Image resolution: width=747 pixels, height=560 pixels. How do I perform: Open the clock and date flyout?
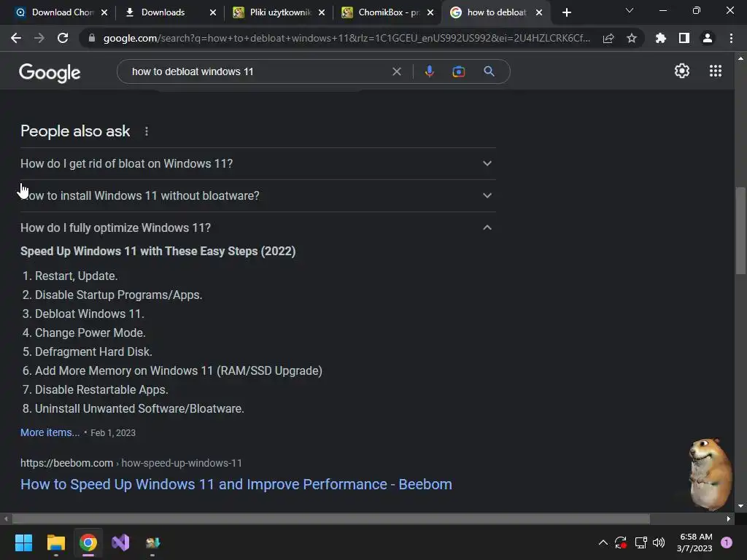pos(695,542)
